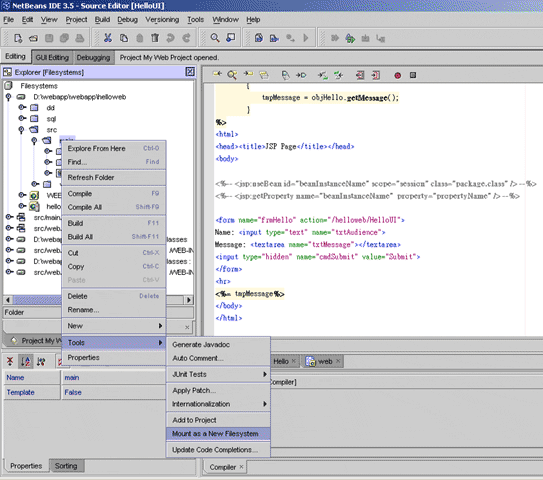This screenshot has height=480, width=543.
Task: Switch to the Debugging workspace tab
Action: point(93,57)
